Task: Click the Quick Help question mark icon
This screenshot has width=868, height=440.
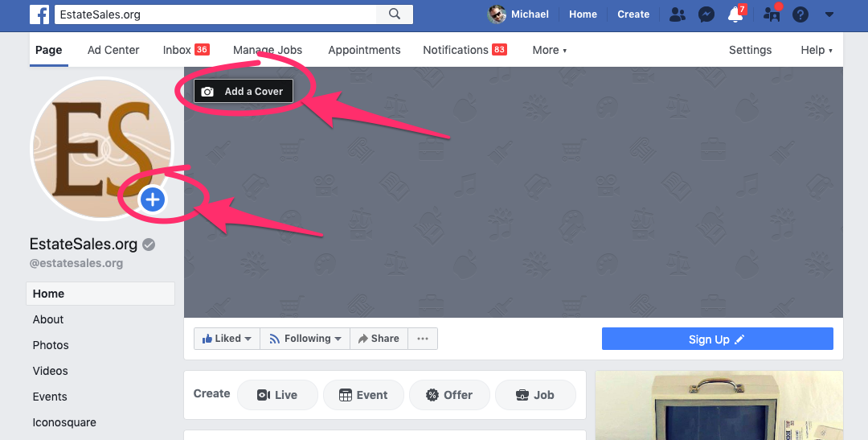Action: coord(800,14)
